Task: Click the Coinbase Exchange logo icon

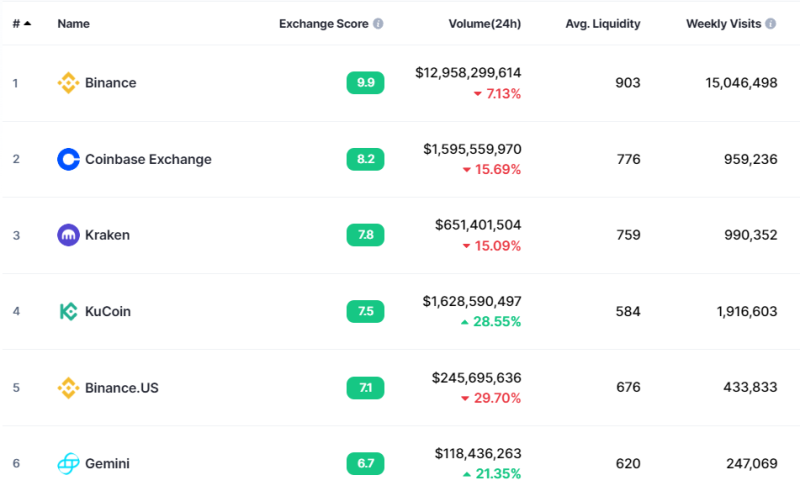Action: pos(68,159)
